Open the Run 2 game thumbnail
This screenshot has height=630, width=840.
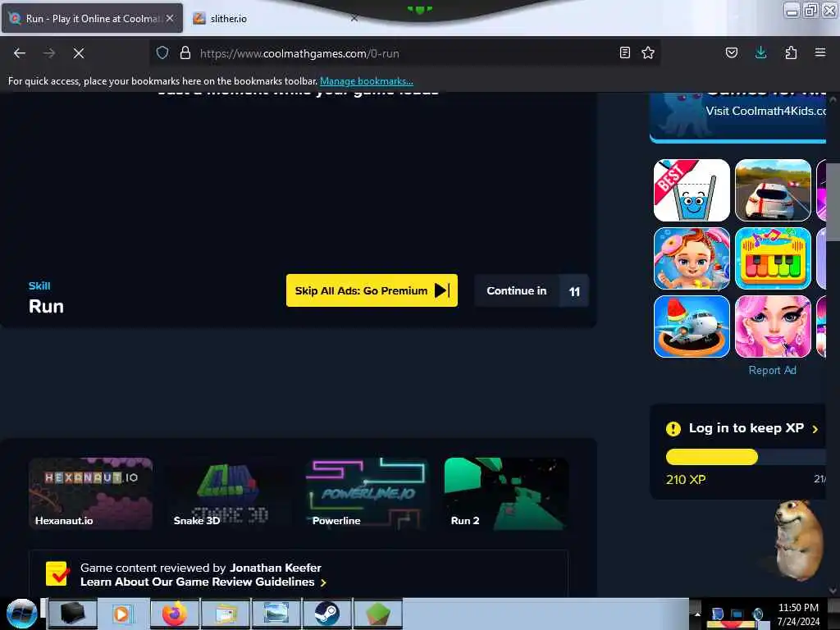point(506,493)
